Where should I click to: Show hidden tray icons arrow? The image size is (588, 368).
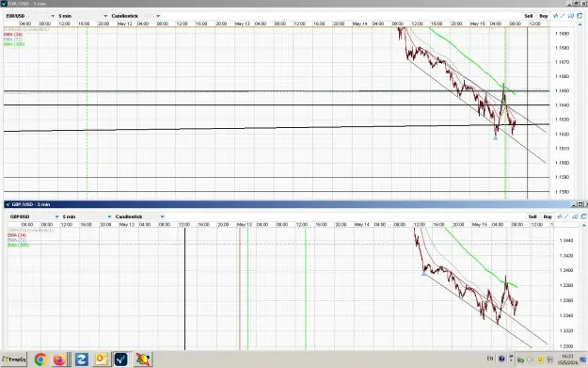point(511,359)
